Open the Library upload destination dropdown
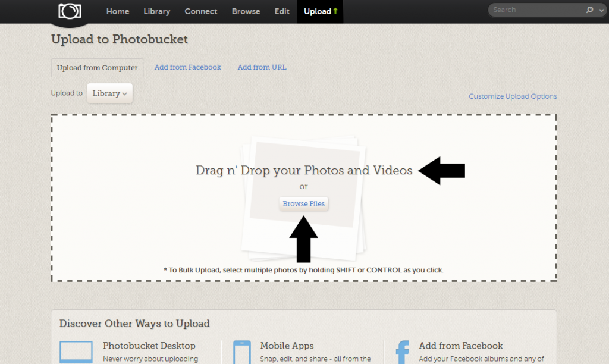609x364 pixels. pyautogui.click(x=110, y=93)
